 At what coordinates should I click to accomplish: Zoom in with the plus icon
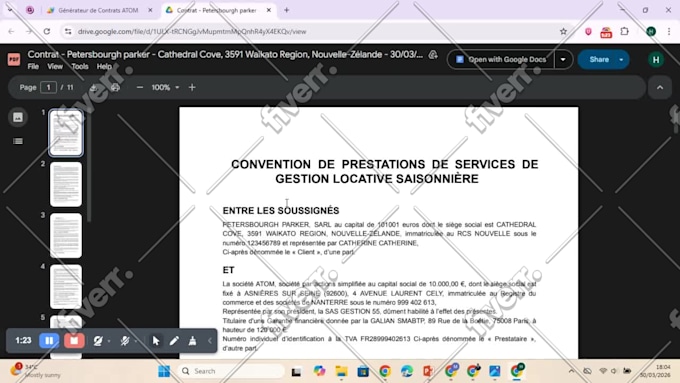pos(192,88)
